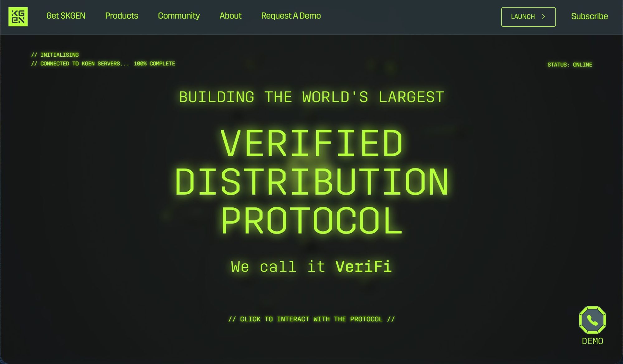Click the STATUS: ONLINE indicator
Image resolution: width=623 pixels, height=364 pixels.
pos(569,65)
